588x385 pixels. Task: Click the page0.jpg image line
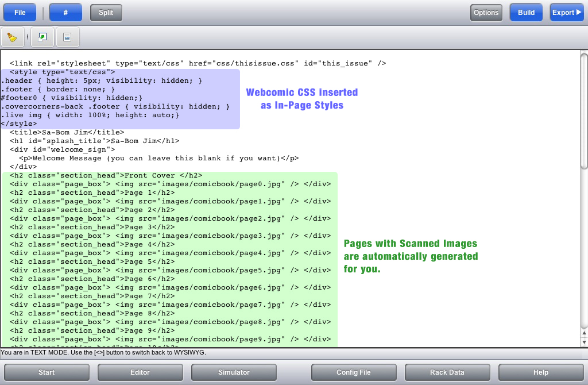tap(170, 184)
